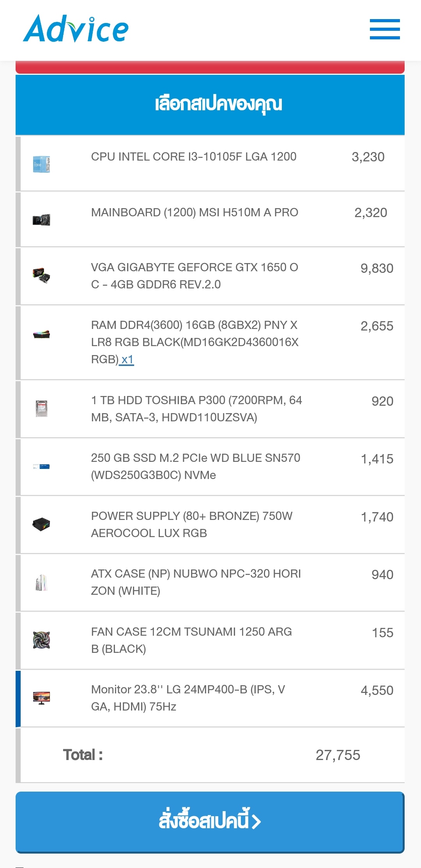
Task: Click the Tsunami case fan image
Action: (x=41, y=640)
